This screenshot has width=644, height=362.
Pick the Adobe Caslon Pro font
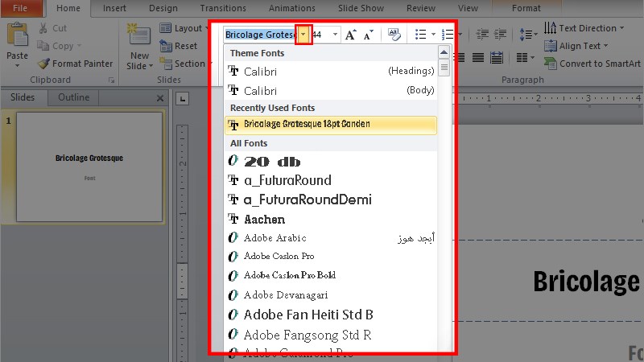(x=331, y=257)
